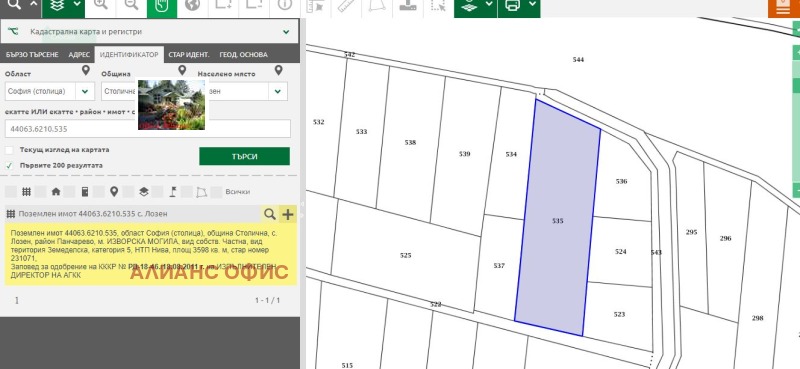The height and width of the screenshot is (369, 800).
Task: Select the add-to-selection rectangle tool
Action: (x=223, y=5)
